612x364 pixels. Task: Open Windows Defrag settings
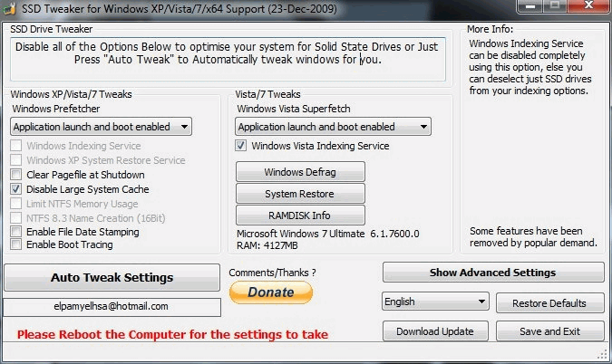click(300, 172)
